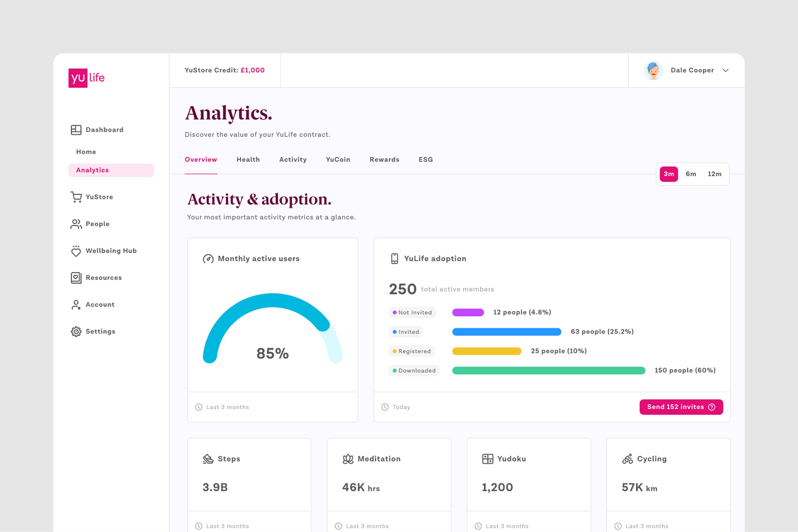Click the People group icon
The image size is (798, 532).
coord(76,224)
